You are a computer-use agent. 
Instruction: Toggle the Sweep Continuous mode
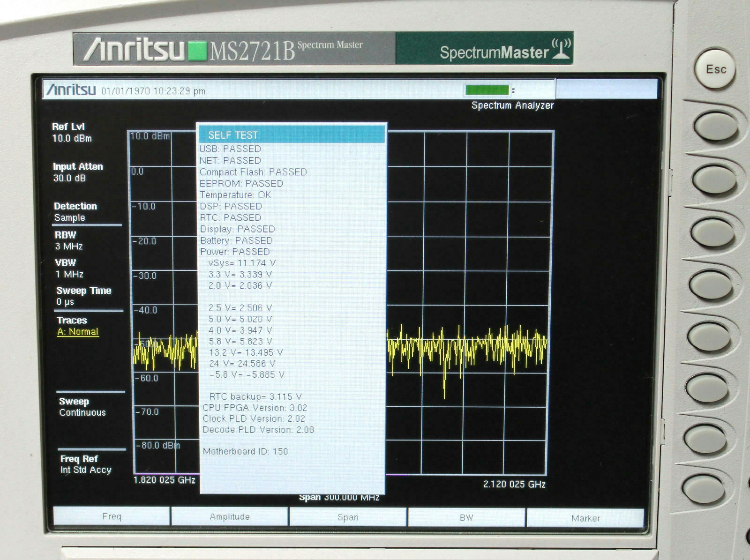click(x=82, y=407)
